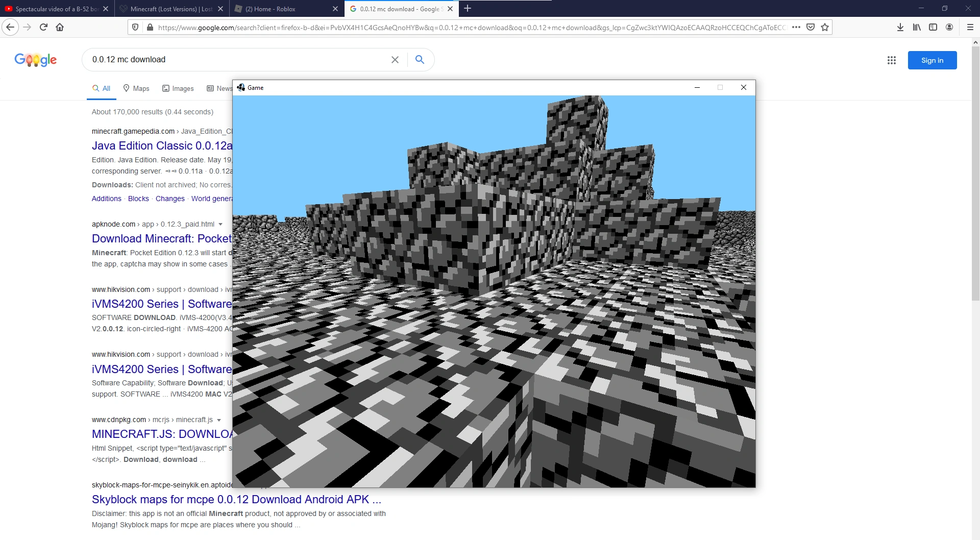Click inside the Game window viewport

point(494,291)
